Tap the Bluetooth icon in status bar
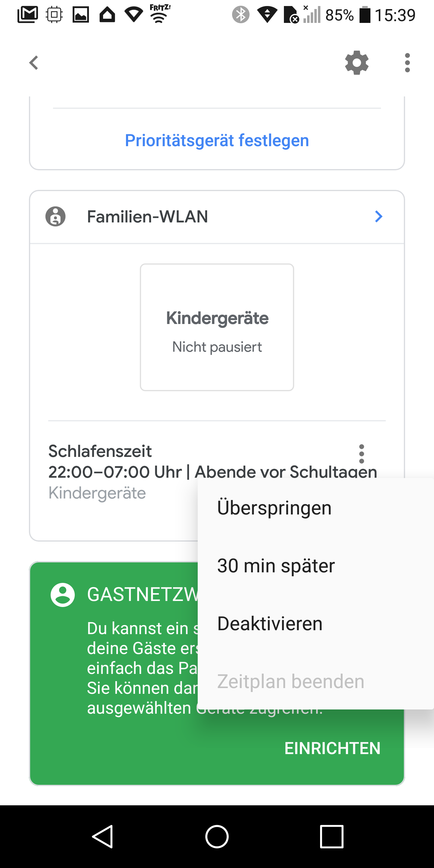434x868 pixels. point(241,15)
